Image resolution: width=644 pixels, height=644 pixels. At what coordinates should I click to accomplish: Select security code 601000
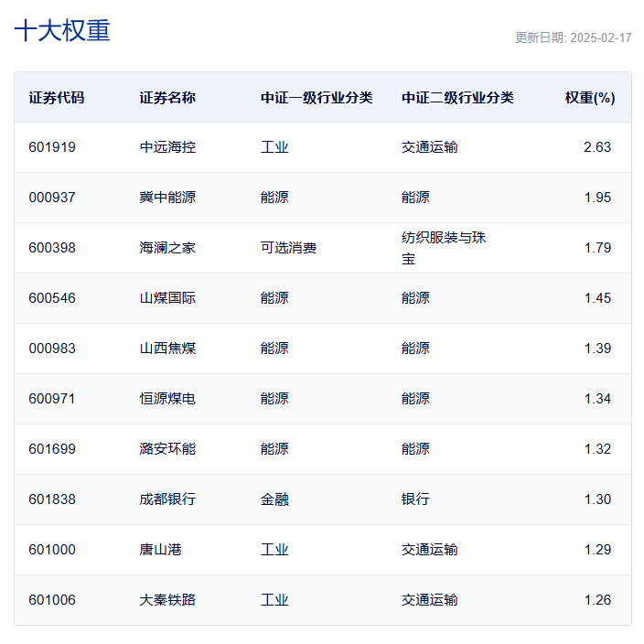point(52,550)
